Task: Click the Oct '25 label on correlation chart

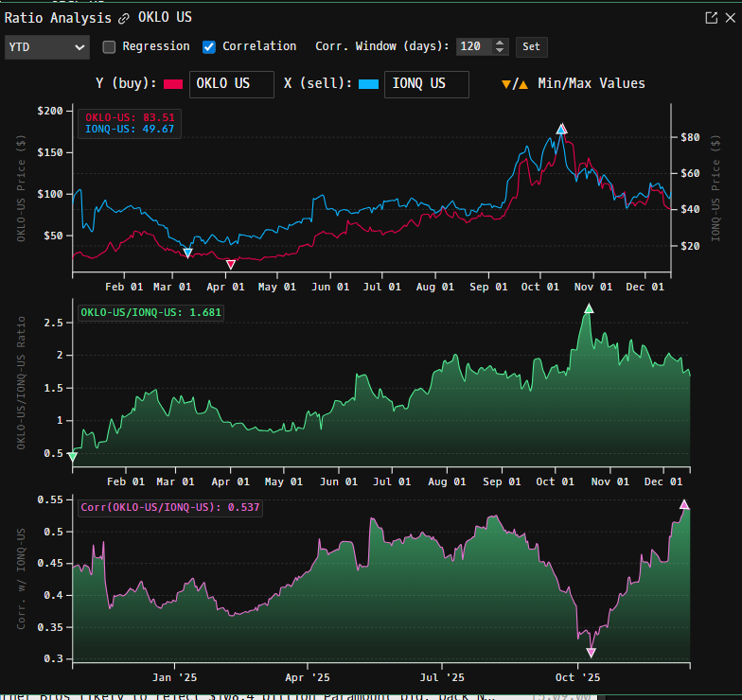Action: pyautogui.click(x=577, y=677)
